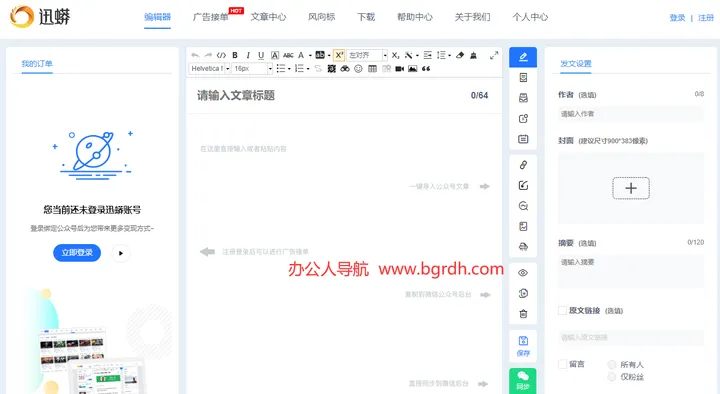Toggle HTML source code view
This screenshot has width=720, height=394.
click(x=221, y=55)
